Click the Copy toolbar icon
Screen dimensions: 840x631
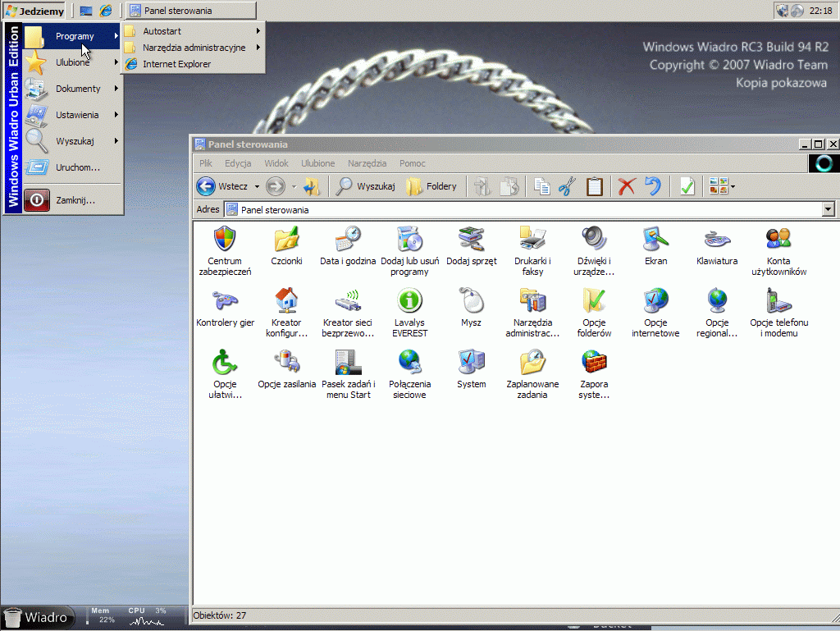(x=541, y=186)
